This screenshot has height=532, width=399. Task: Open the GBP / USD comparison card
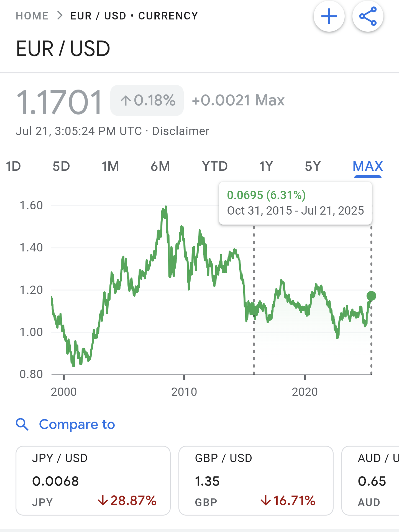256,480
